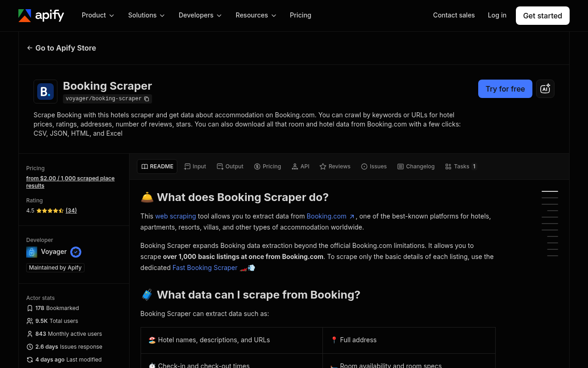Expand the Solutions menu
This screenshot has height=368, width=588.
point(147,15)
